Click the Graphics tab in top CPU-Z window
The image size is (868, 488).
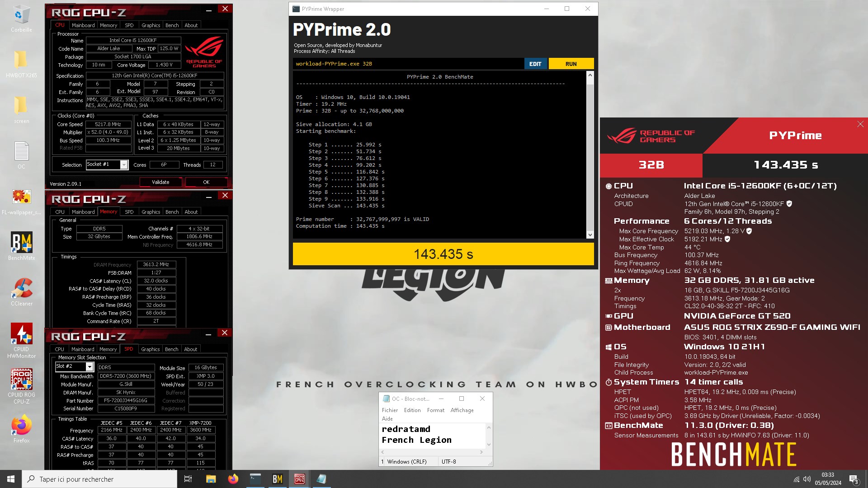[151, 25]
